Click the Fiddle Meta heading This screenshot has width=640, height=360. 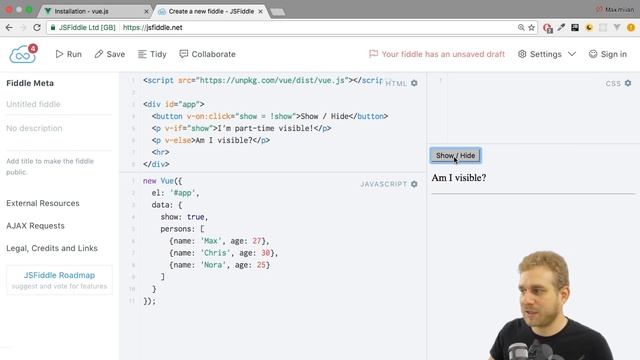point(30,83)
